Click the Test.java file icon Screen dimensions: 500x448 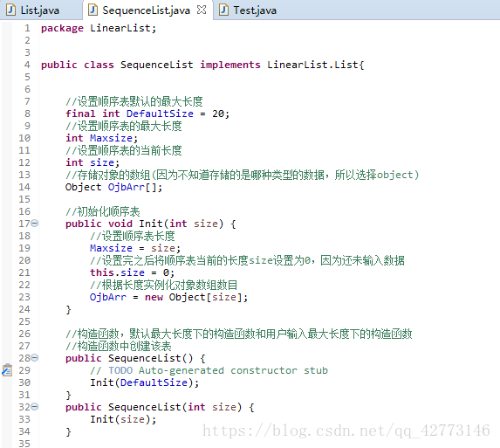223,10
